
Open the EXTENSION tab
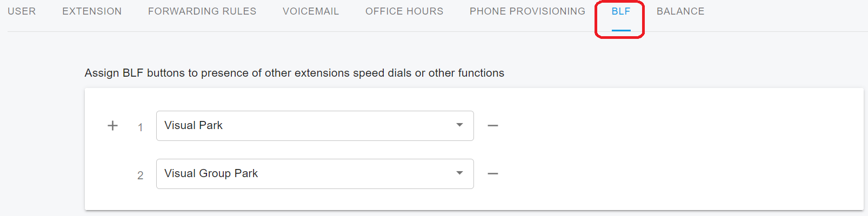pos(92,11)
